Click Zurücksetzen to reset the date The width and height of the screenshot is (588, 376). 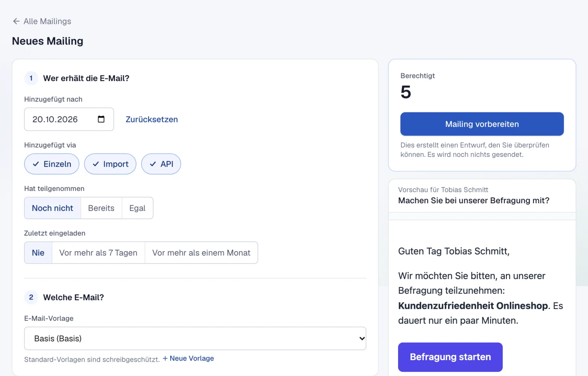152,119
